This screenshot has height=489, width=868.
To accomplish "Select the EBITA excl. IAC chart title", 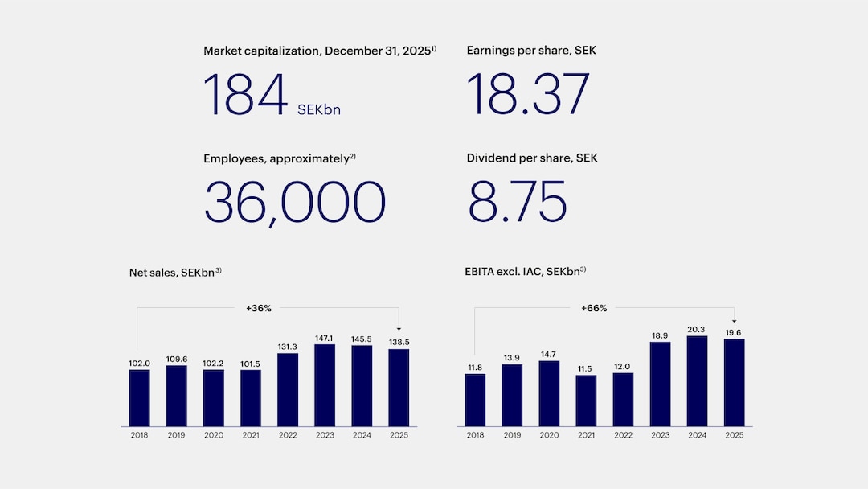I will tap(525, 273).
